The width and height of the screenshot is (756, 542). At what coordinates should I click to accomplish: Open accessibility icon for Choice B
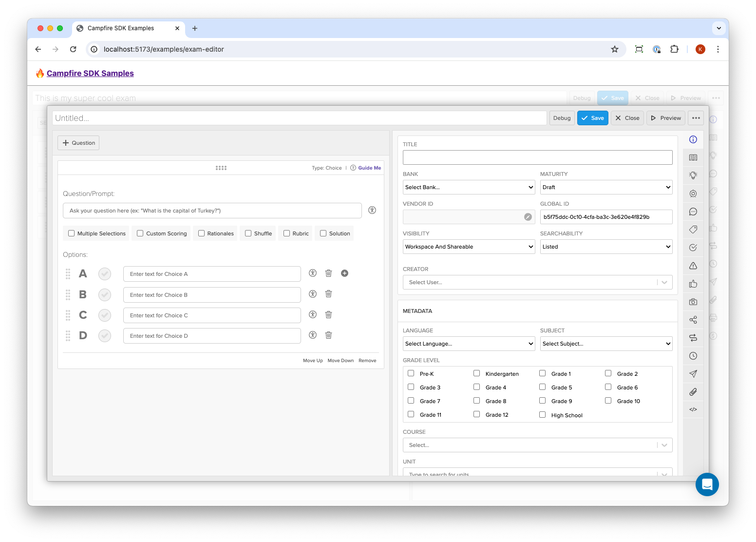(313, 294)
